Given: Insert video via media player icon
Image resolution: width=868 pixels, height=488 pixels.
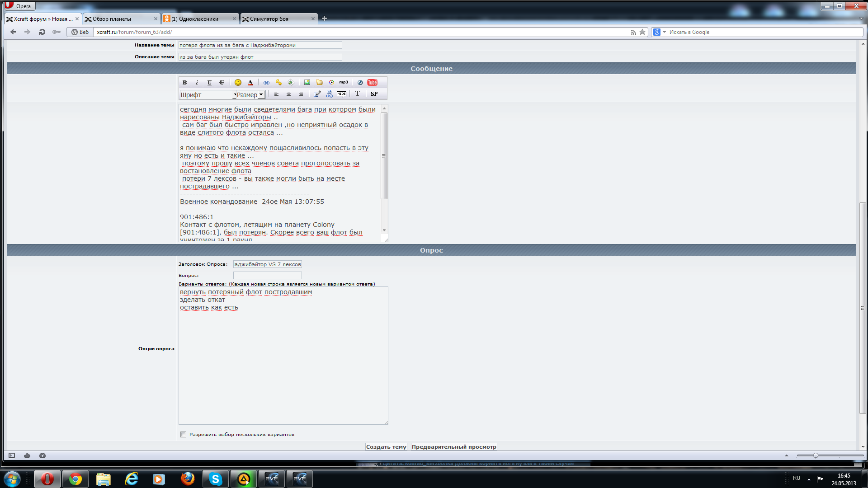Looking at the screenshot, I should pos(331,83).
